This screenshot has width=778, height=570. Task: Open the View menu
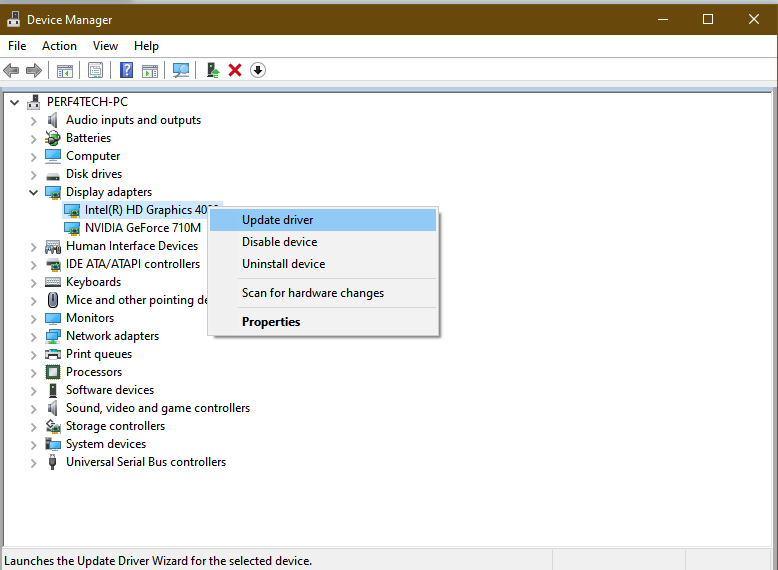[105, 46]
